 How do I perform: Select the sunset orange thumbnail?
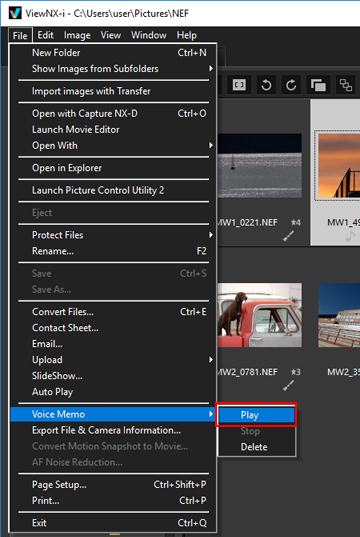point(339,165)
